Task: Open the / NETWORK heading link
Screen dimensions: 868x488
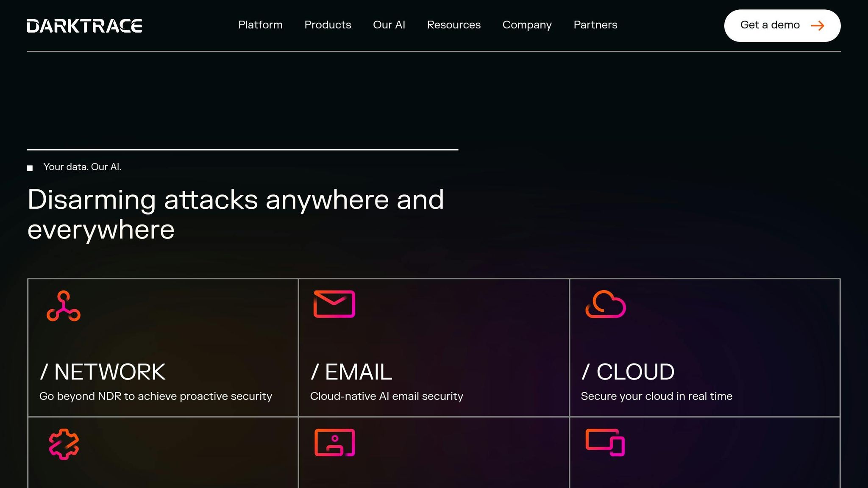Action: [x=103, y=372]
